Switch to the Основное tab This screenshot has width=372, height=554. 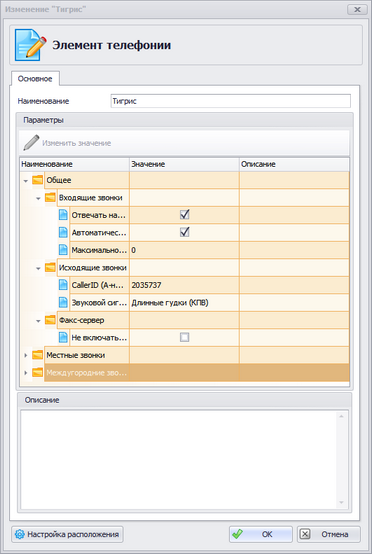(x=35, y=78)
